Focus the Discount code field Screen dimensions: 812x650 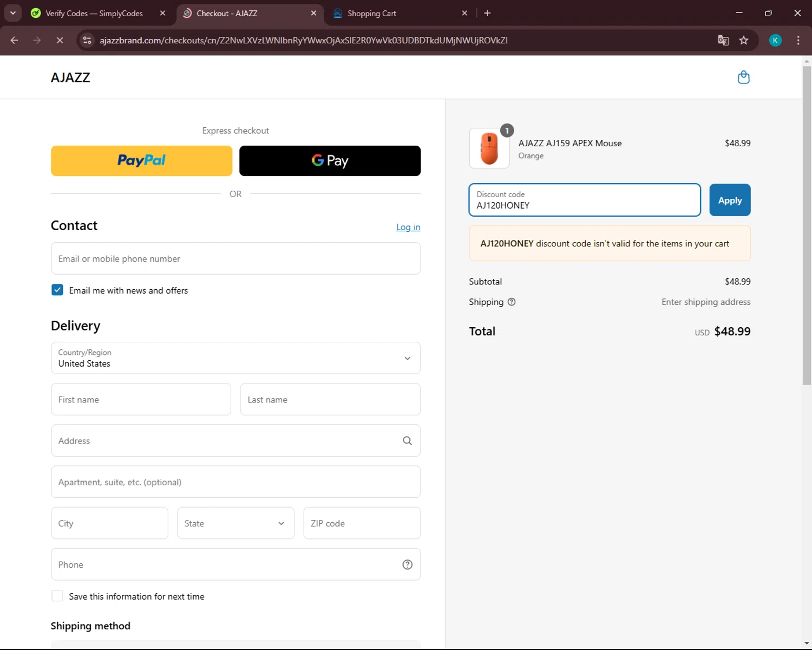tap(585, 200)
